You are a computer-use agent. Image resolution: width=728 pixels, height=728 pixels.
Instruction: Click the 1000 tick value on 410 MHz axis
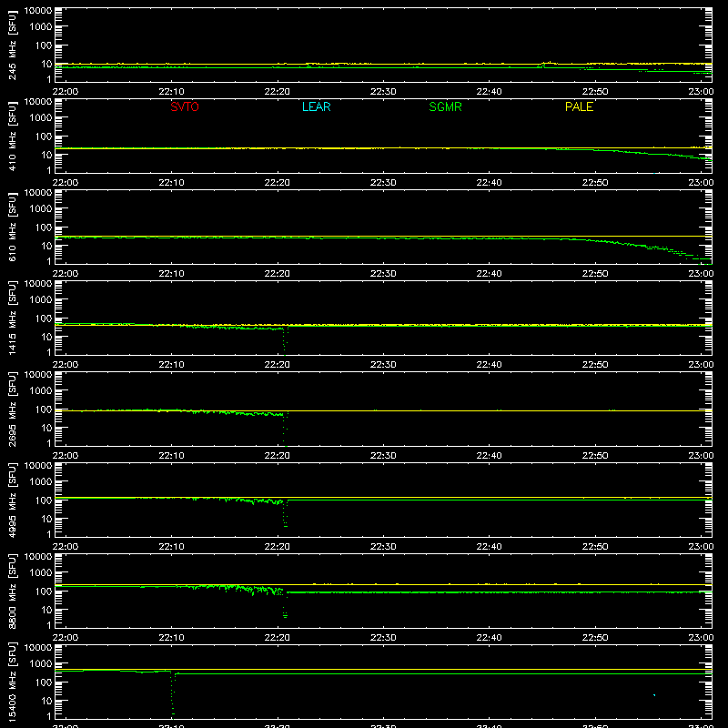tap(41, 118)
